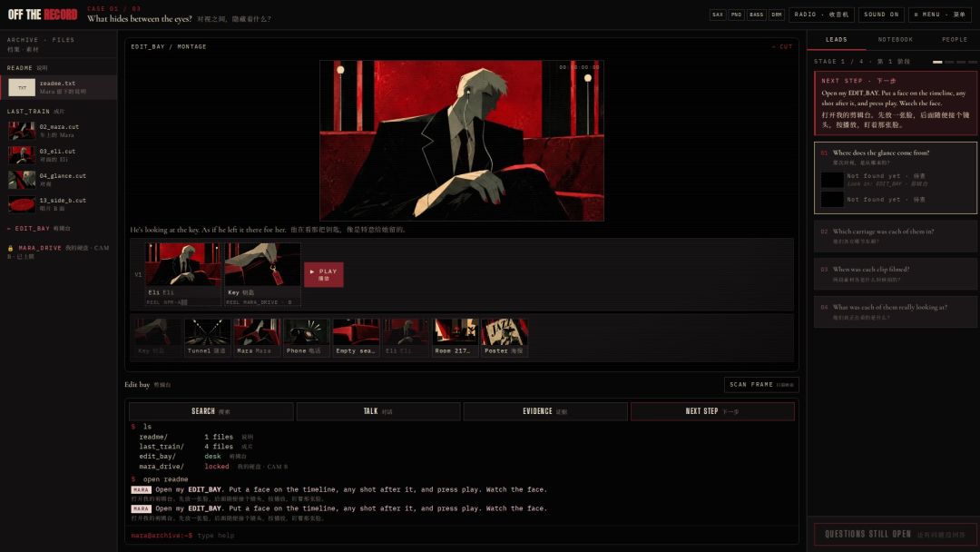Collapse lead 'Where does the glance come from?'
This screenshot has width=980, height=552.
pyautogui.click(x=896, y=153)
